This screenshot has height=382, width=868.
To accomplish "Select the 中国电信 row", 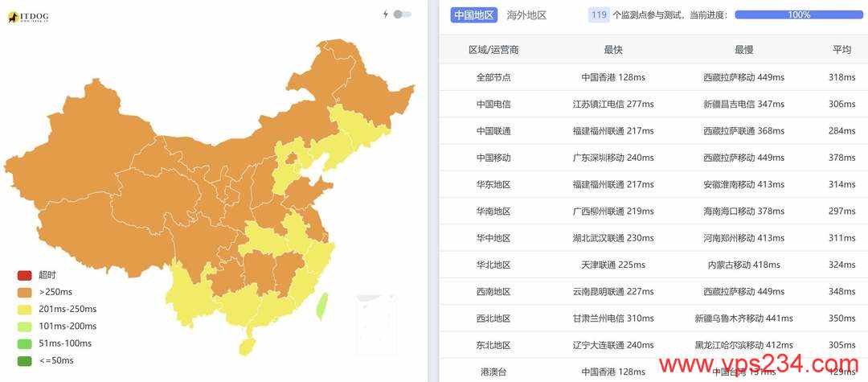I will tap(653, 104).
